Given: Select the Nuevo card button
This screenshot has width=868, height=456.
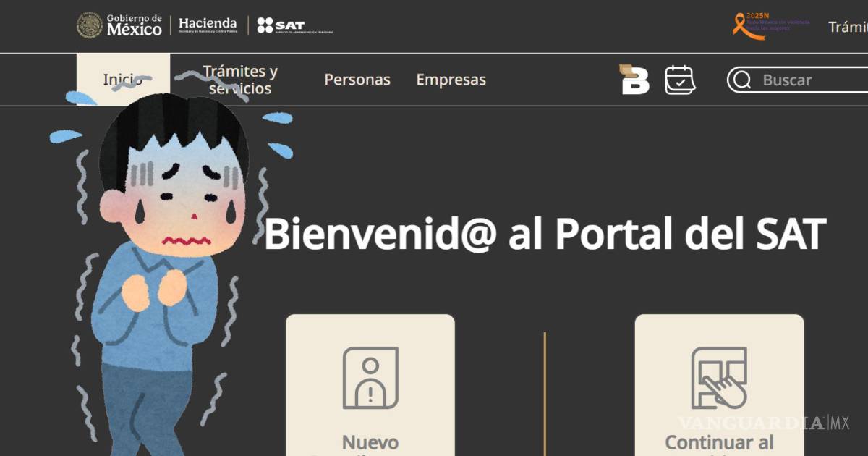Looking at the screenshot, I should click(x=370, y=385).
